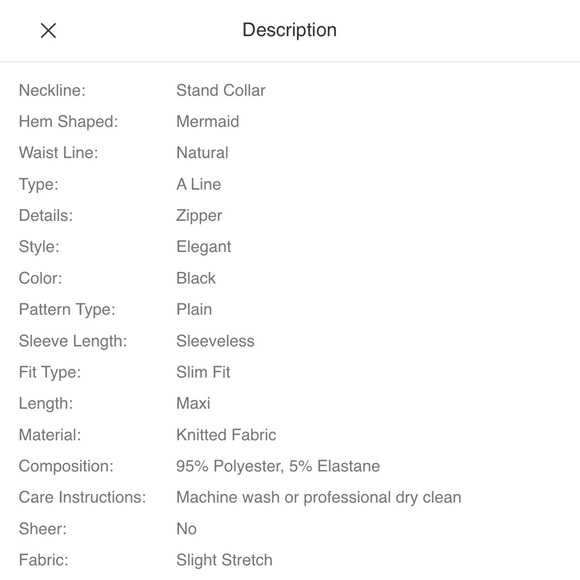Click the Stand Collar neckline value
This screenshot has height=580, width=580.
tap(221, 90)
